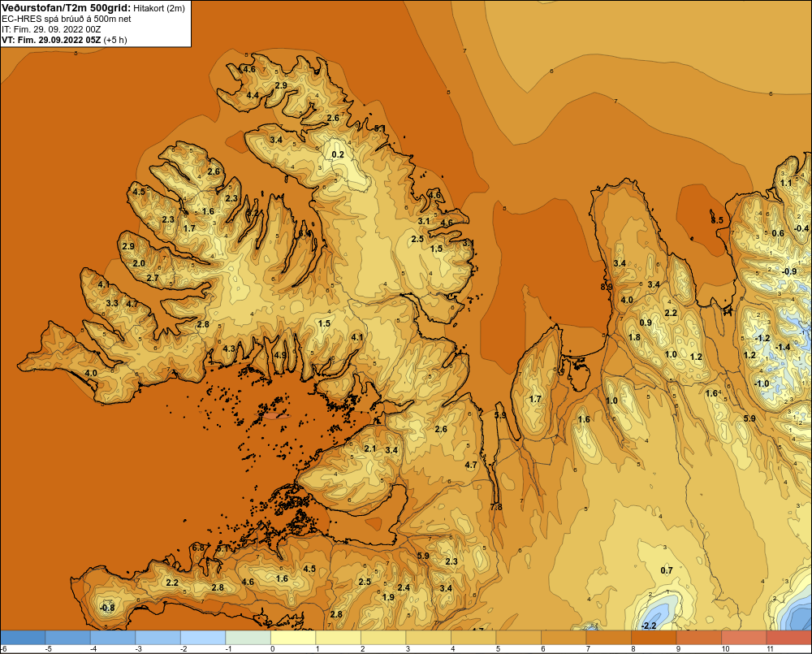
Task: Click the '2.4' temperature value on the map
Action: 404,587
